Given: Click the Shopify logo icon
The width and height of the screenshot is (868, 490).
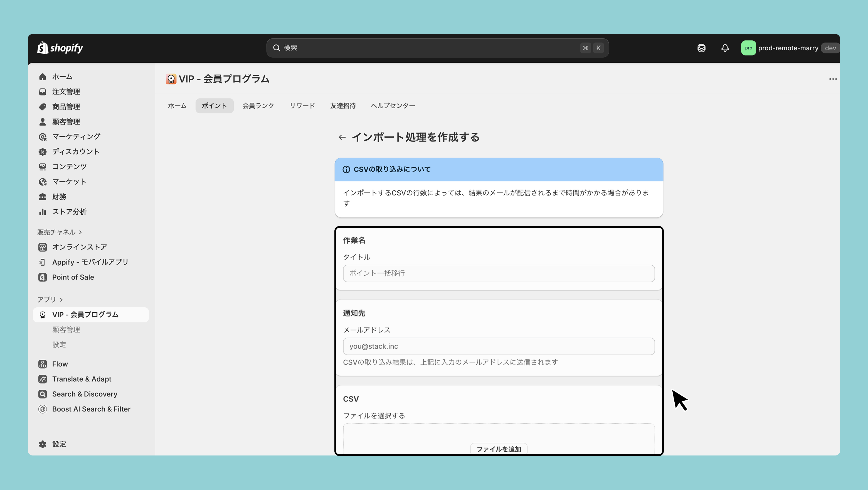Looking at the screenshot, I should [x=43, y=48].
